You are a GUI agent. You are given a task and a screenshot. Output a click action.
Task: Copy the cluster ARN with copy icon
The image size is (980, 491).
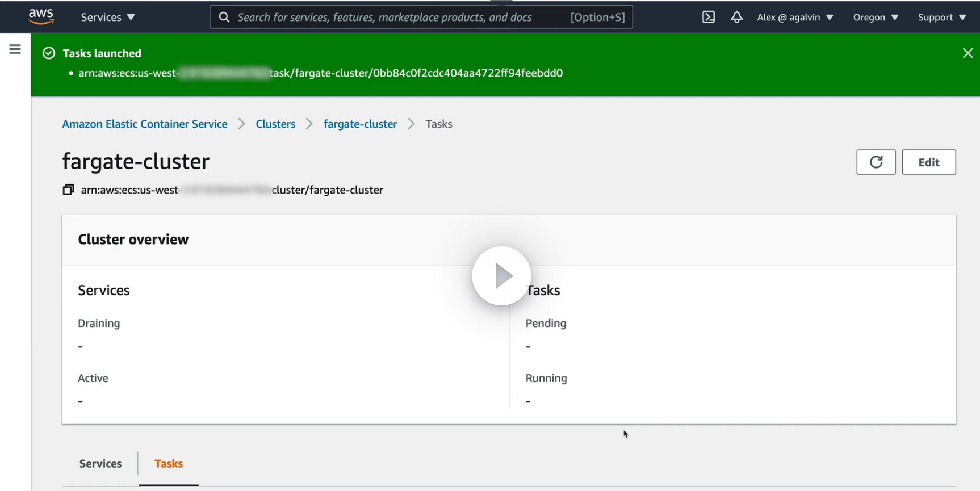click(68, 190)
